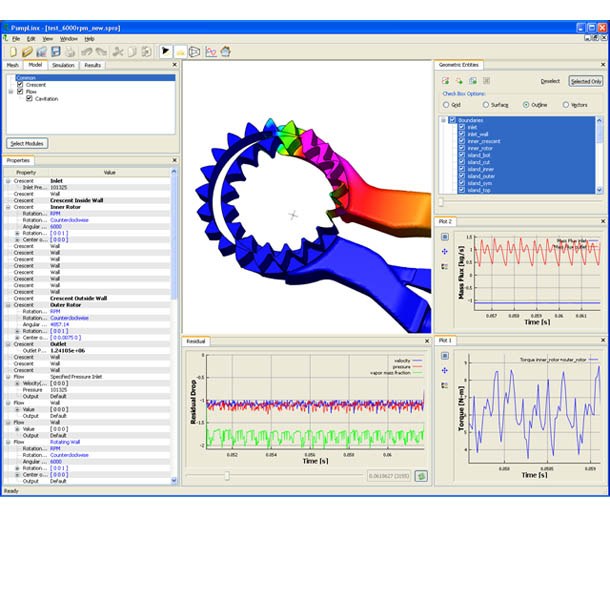Click the Cut scissors toolbar icon
Image resolution: width=610 pixels, height=600 pixels.
click(117, 52)
